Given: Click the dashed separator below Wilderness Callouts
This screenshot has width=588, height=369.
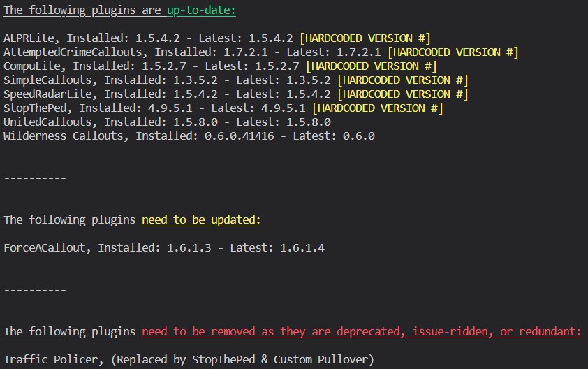Looking at the screenshot, I should click(35, 178).
